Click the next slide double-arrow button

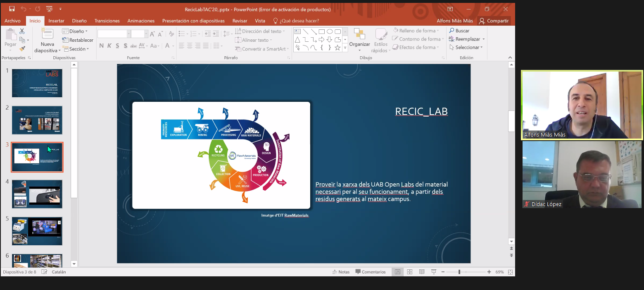[x=511, y=255]
